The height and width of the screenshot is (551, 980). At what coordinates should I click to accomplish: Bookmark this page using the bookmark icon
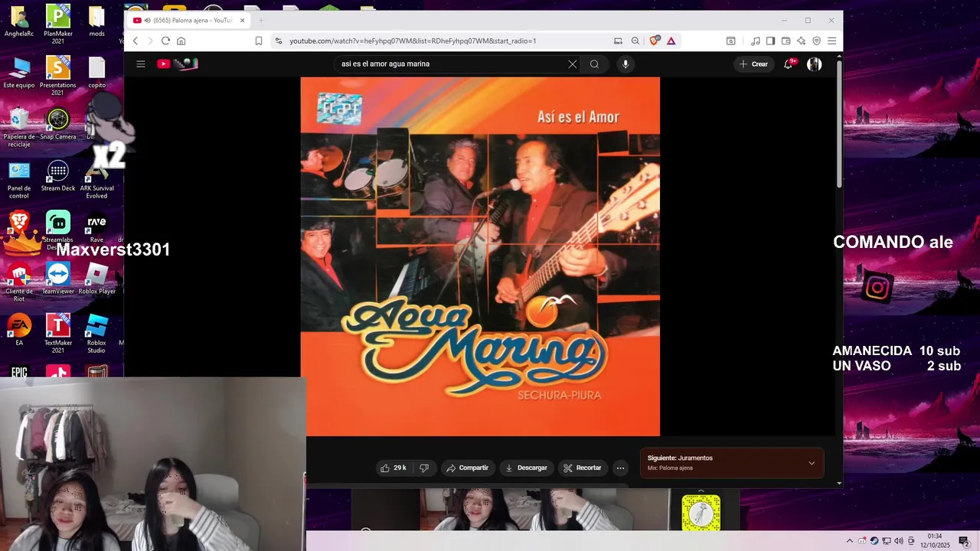[x=259, y=41]
